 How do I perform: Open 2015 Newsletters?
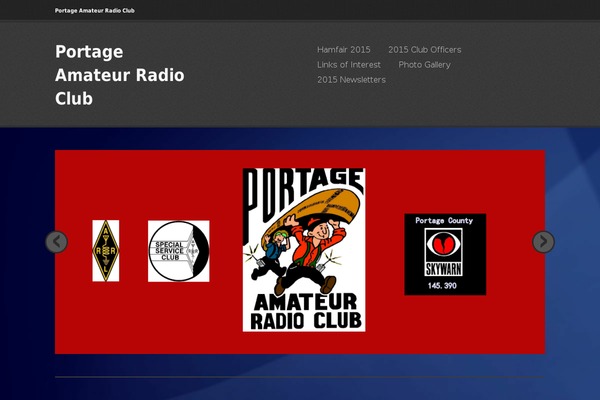pyautogui.click(x=351, y=80)
